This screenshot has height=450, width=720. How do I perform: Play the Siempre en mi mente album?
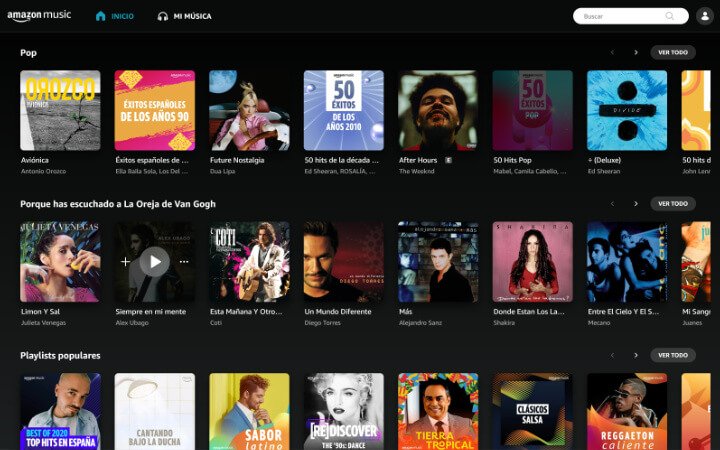[155, 262]
